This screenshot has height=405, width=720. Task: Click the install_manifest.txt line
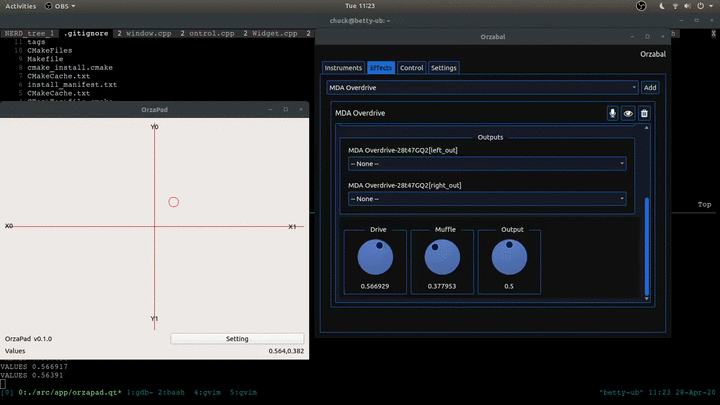[x=72, y=85]
